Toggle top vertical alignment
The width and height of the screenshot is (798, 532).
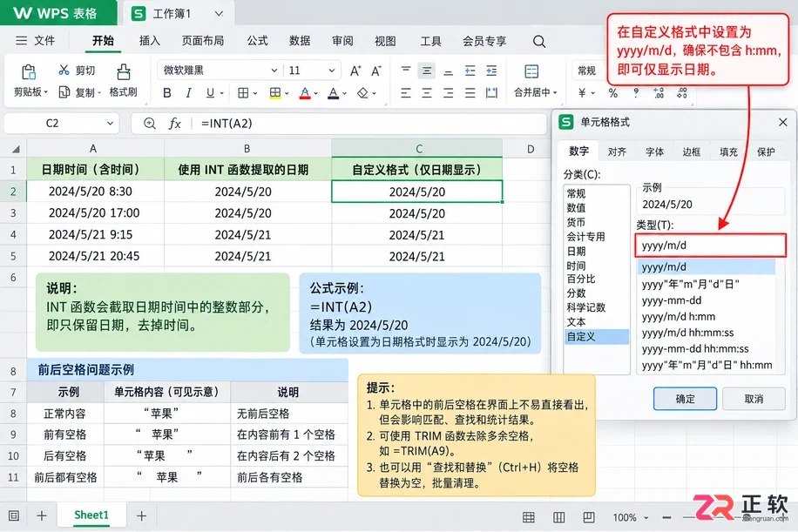406,70
